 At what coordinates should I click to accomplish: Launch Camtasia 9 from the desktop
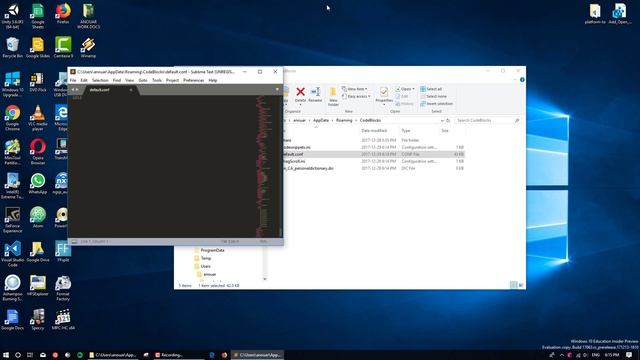coord(63,47)
